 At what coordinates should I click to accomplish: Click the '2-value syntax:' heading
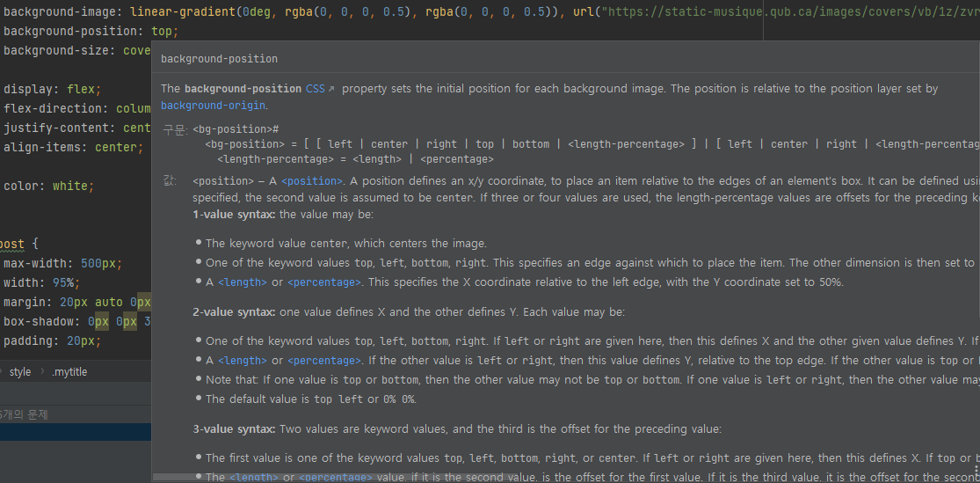(235, 311)
